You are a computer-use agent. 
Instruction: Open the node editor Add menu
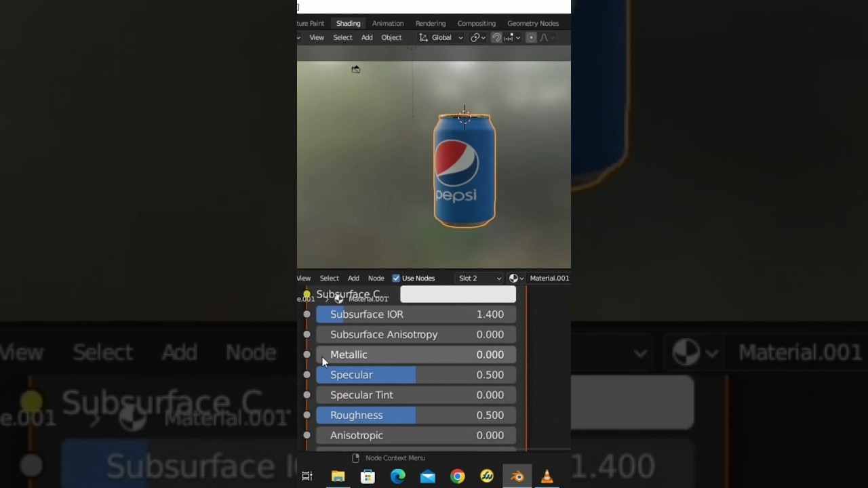353,278
